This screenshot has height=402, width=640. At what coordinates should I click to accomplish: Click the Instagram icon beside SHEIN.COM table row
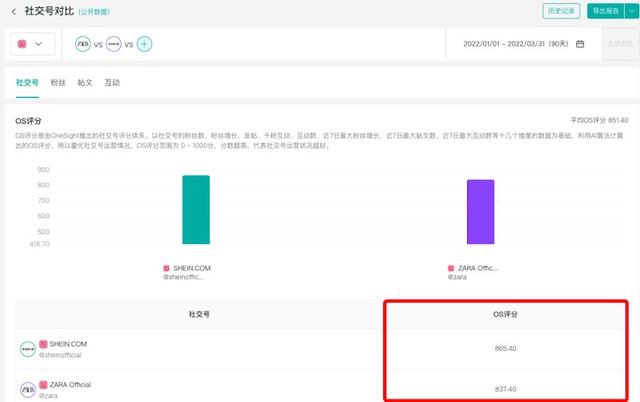click(x=43, y=344)
